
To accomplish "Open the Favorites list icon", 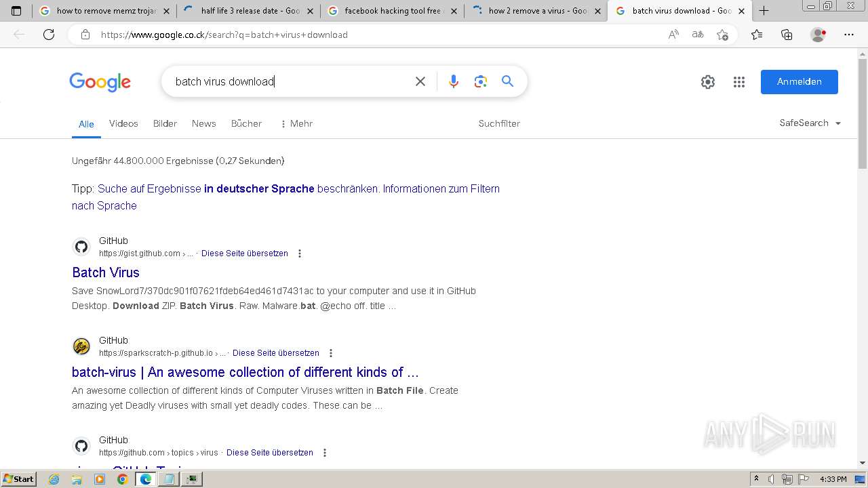I will click(x=757, y=35).
